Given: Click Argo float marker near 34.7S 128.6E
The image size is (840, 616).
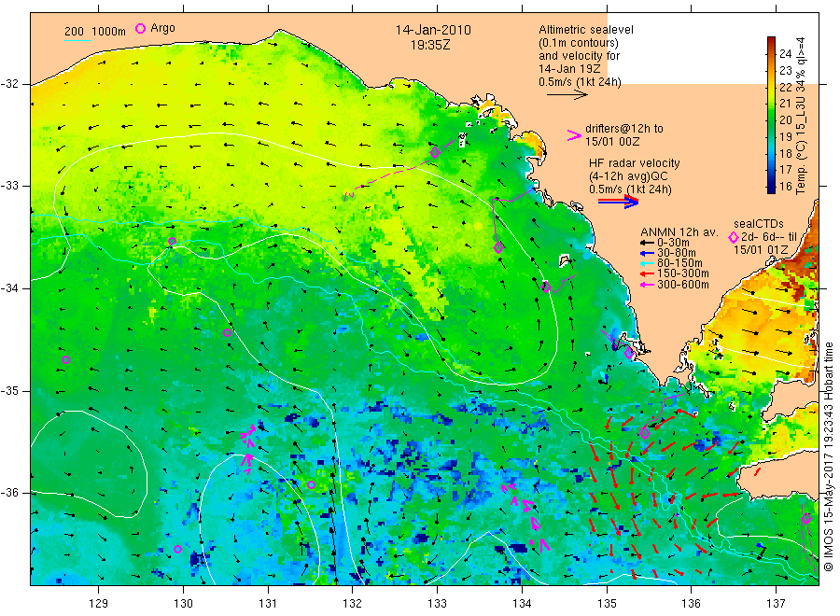Looking at the screenshot, I should (x=66, y=360).
